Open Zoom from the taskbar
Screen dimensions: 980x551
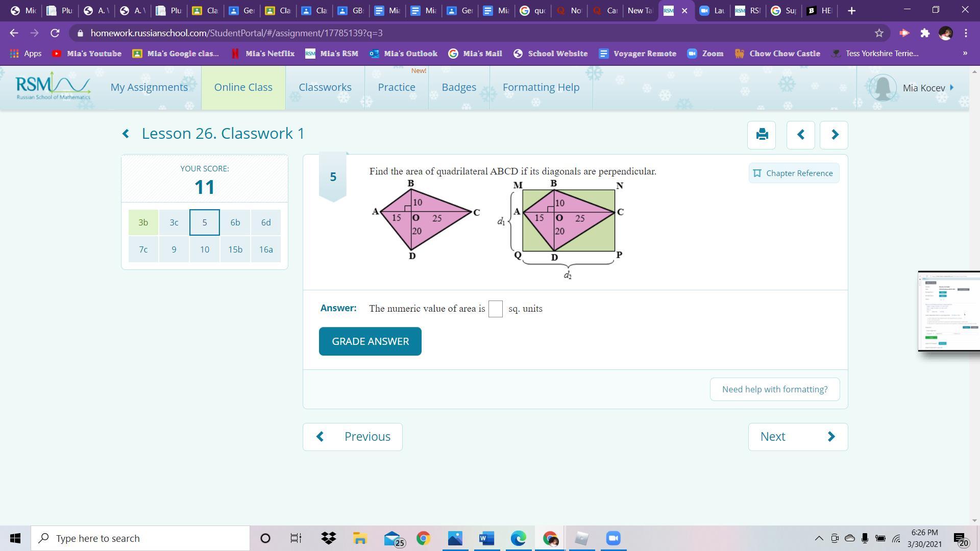coord(613,538)
